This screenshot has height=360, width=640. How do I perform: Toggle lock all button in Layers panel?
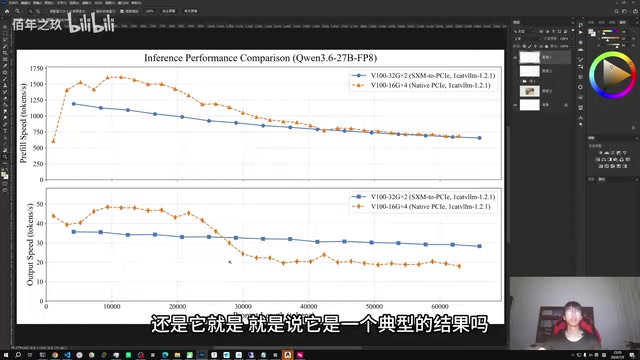point(546,46)
